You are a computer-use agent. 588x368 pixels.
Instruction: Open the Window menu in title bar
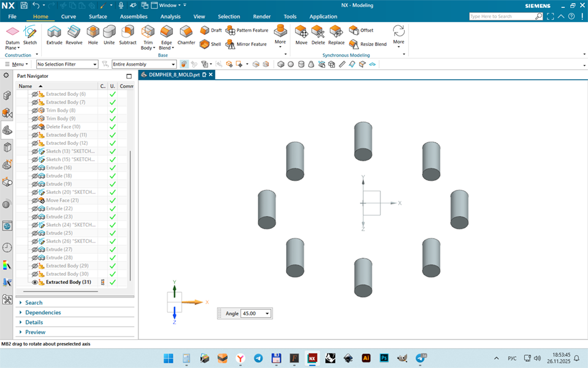pos(166,6)
